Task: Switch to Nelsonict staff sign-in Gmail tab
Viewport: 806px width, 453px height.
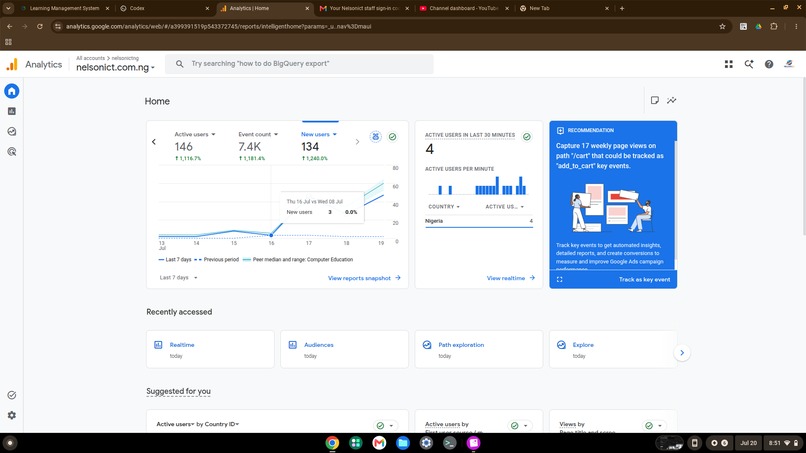Action: (364, 8)
